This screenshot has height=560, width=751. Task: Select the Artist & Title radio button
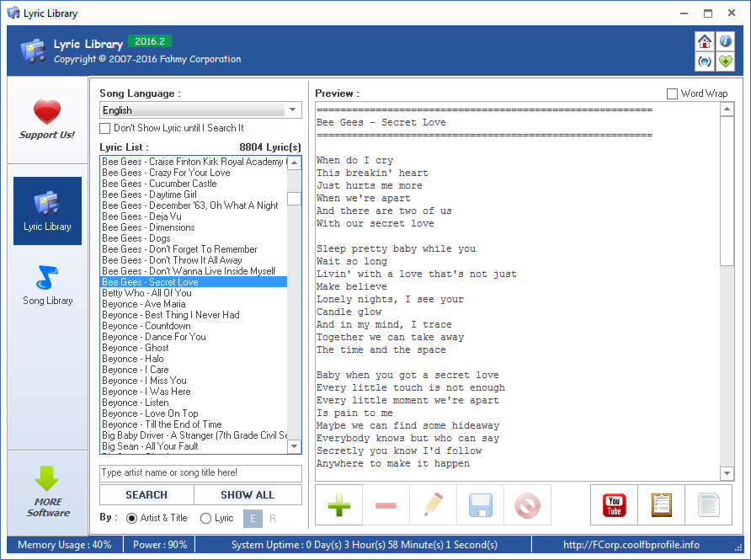click(131, 519)
